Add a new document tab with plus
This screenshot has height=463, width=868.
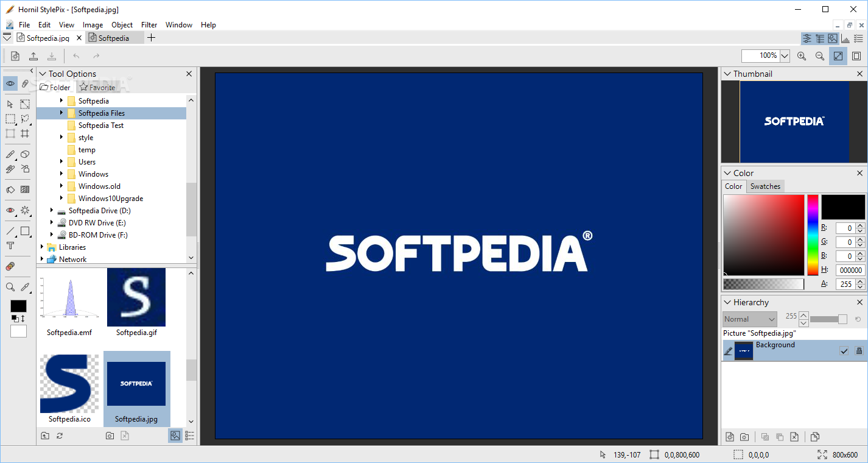point(152,38)
